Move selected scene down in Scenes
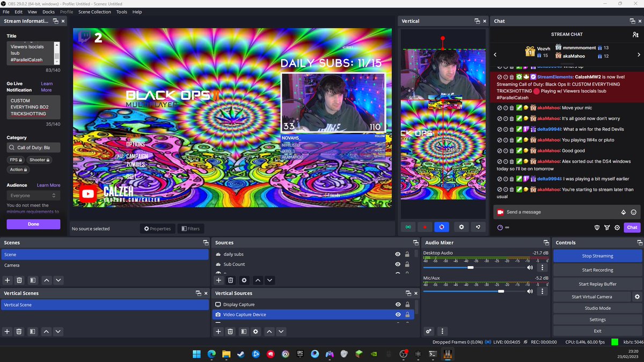 [x=58, y=280]
